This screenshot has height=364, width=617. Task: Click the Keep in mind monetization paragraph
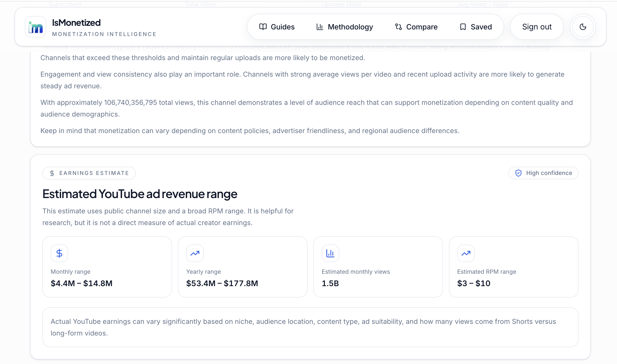(250, 131)
